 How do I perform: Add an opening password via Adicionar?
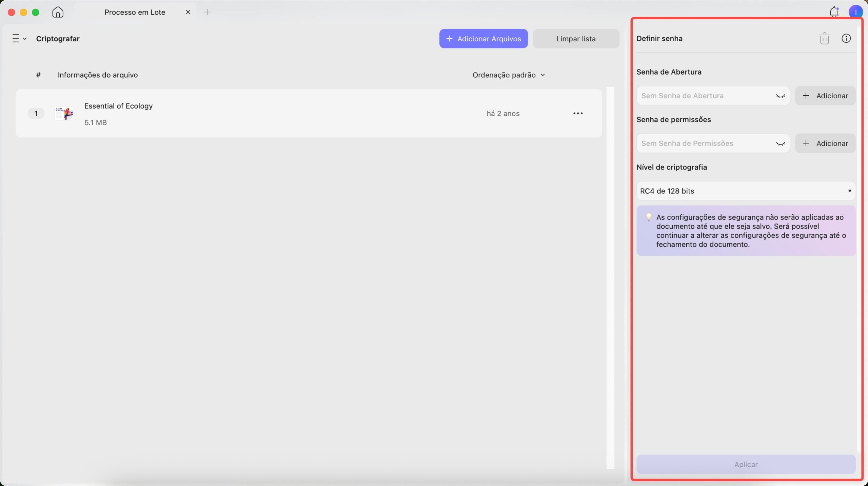click(x=825, y=96)
